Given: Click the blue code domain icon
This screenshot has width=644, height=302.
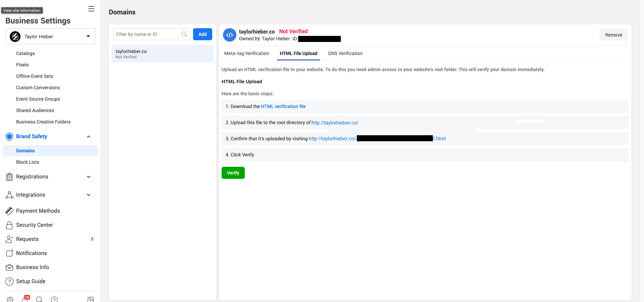Looking at the screenshot, I should tap(230, 35).
